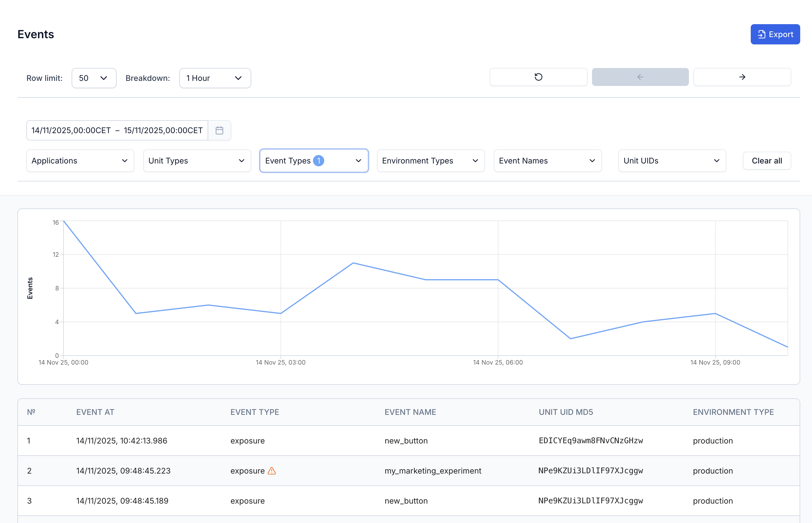Click warning icon beside exposure in row 2
The height and width of the screenshot is (523, 812).
tap(272, 471)
